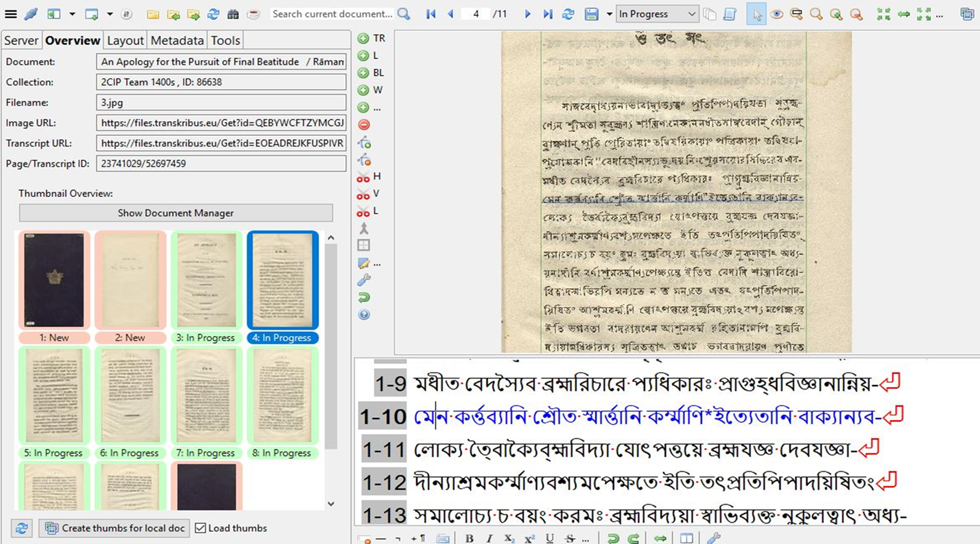
Task: Click the blue help question mark icon
Action: tap(364, 315)
